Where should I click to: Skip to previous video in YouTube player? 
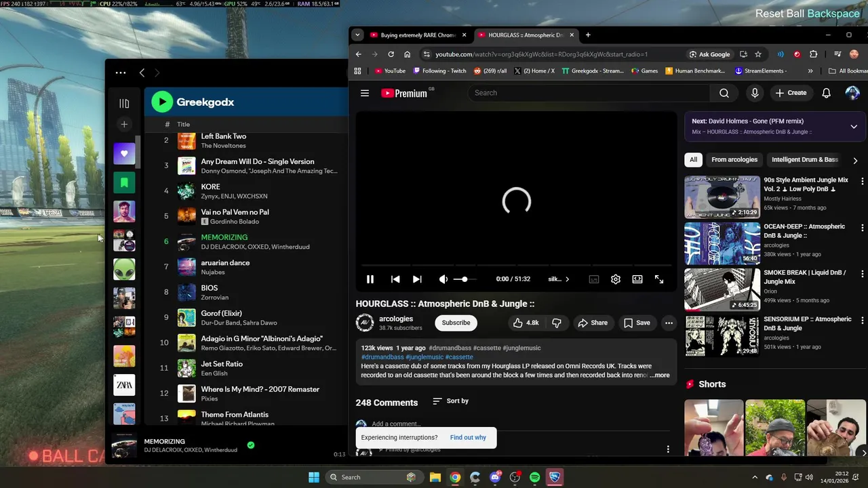[395, 279]
